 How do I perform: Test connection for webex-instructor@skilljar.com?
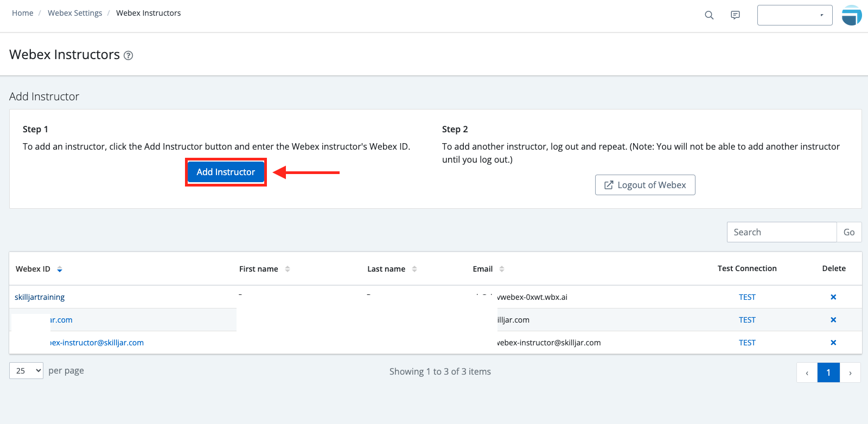(x=747, y=343)
